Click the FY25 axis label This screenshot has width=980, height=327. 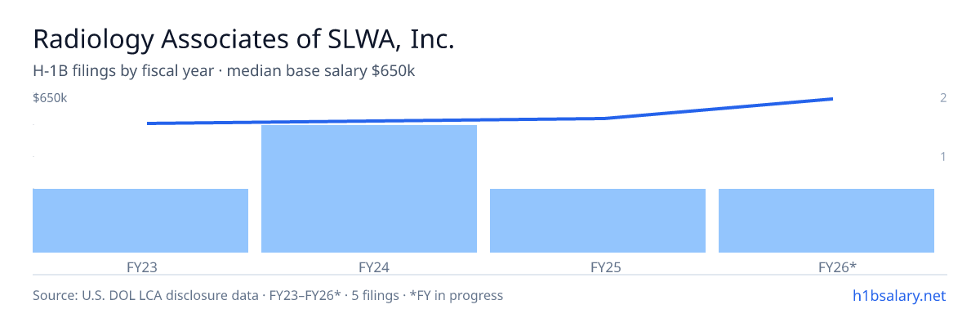(x=598, y=267)
